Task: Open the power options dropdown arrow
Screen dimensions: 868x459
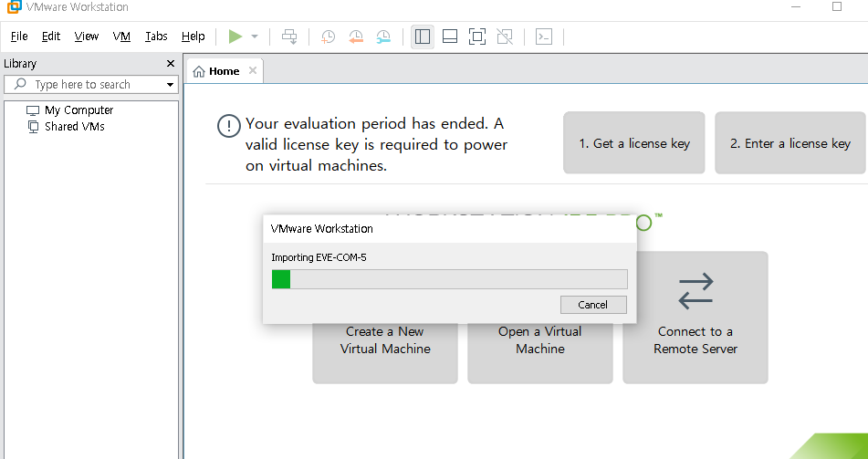Action: tap(255, 37)
